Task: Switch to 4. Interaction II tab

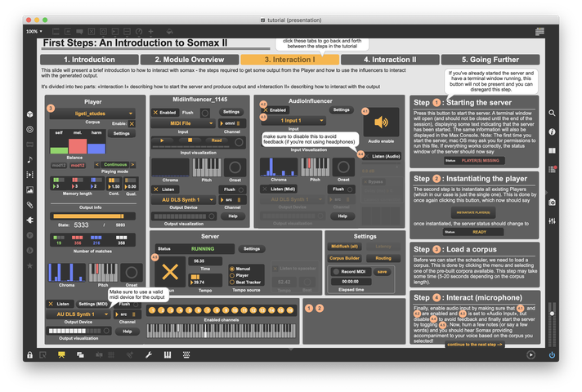Action: pyautogui.click(x=390, y=60)
